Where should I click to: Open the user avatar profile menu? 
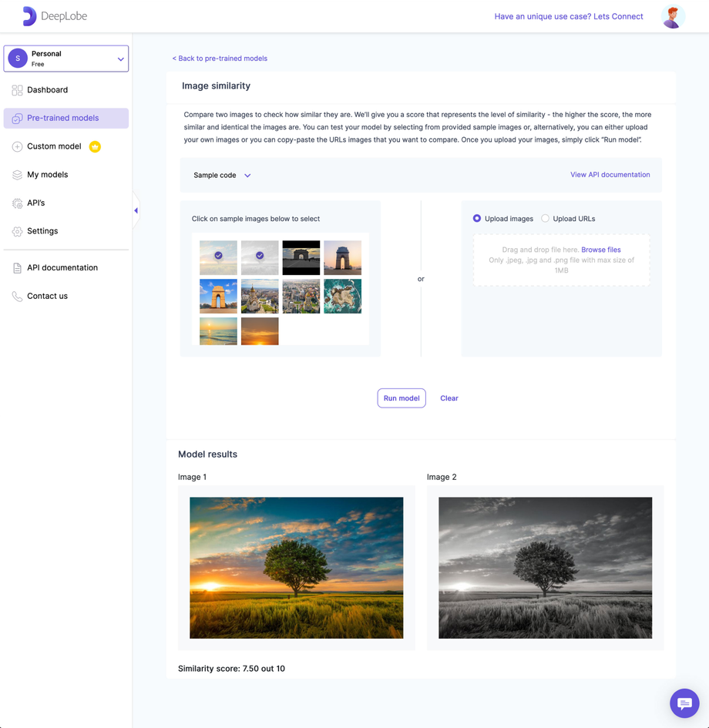[673, 17]
